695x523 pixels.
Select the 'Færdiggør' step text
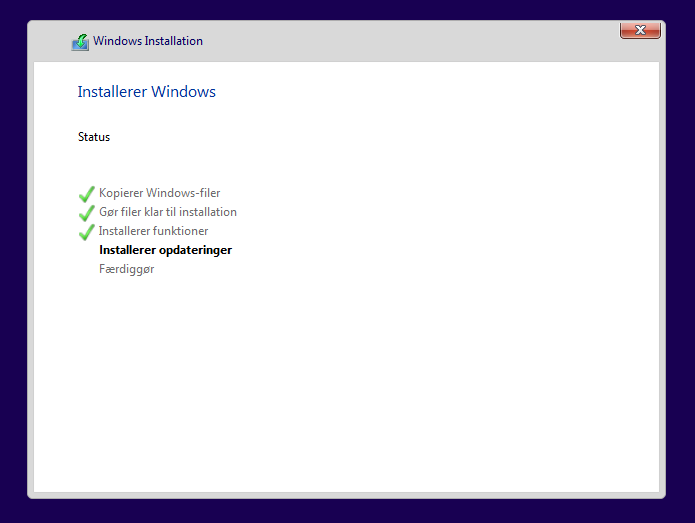pos(126,269)
